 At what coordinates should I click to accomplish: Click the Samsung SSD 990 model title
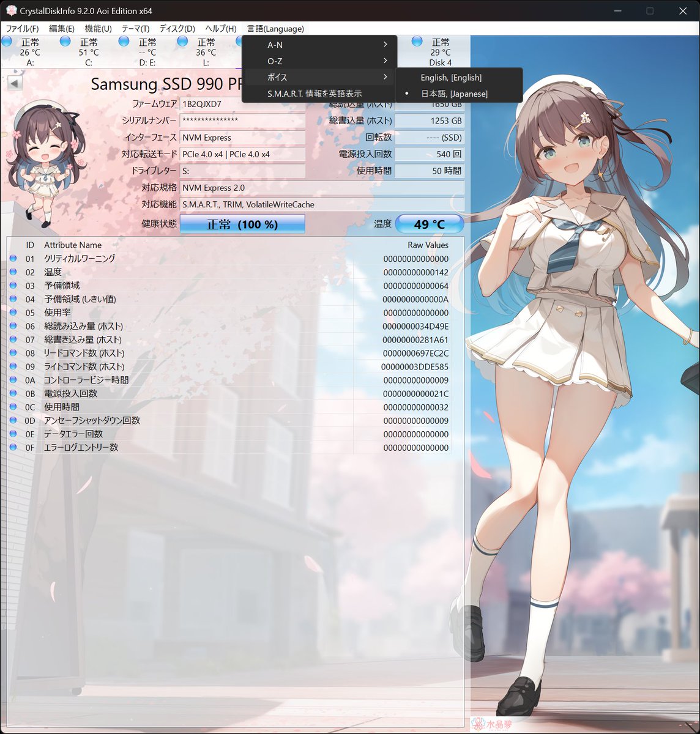coord(166,84)
